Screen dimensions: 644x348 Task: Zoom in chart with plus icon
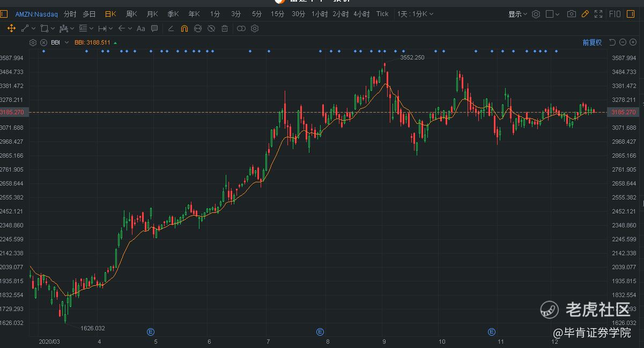[632, 42]
